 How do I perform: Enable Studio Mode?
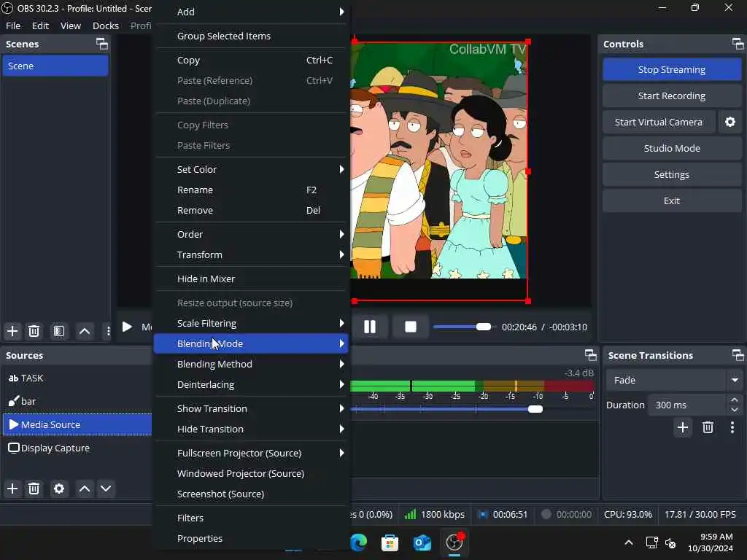(x=672, y=148)
